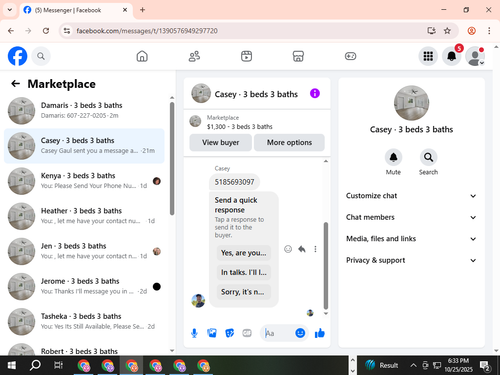Screen dimensions: 500x375
Task: Open the Windows Start menu
Action: [x=11, y=365]
